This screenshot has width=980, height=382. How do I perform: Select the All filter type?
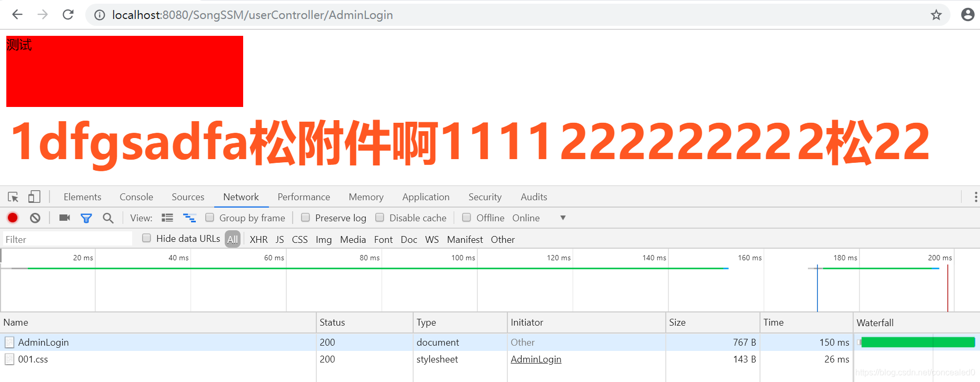[233, 239]
